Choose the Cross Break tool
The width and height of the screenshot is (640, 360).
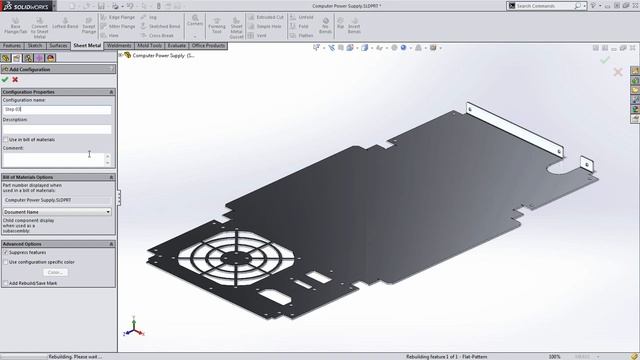click(x=157, y=36)
